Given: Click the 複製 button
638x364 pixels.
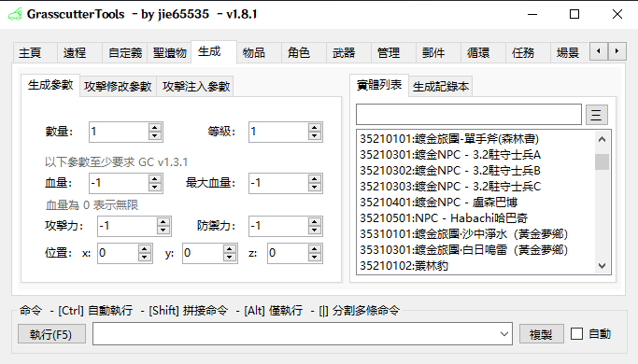Looking at the screenshot, I should tap(541, 334).
